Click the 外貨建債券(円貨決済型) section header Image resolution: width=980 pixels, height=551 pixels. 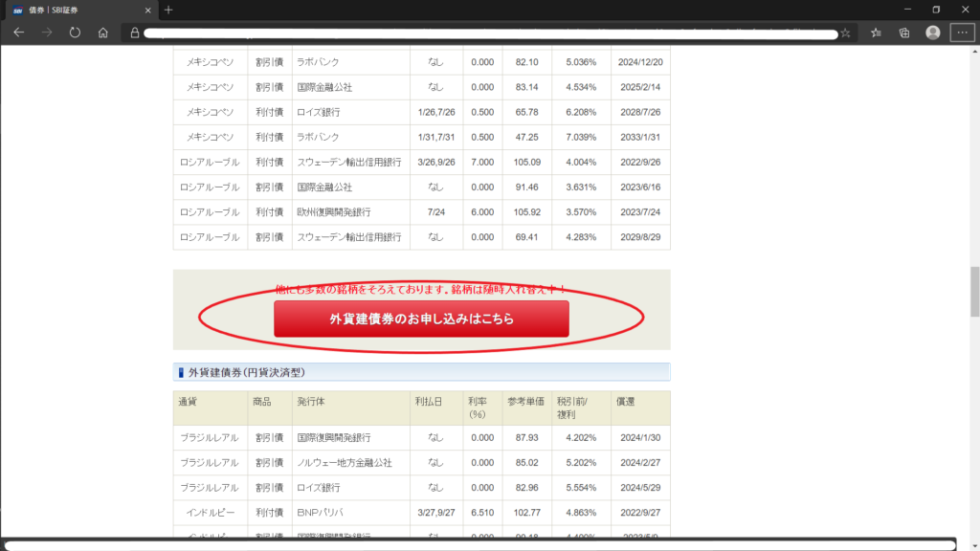tap(247, 372)
